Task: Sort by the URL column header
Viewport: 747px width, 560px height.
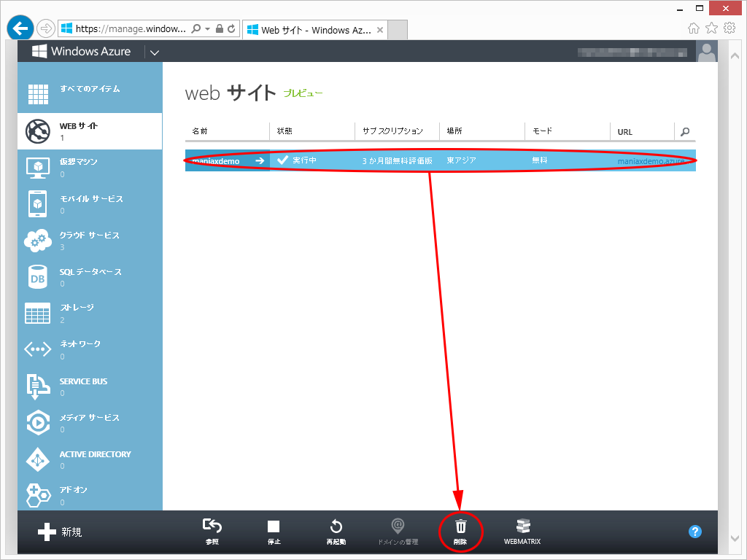Action: pyautogui.click(x=624, y=132)
